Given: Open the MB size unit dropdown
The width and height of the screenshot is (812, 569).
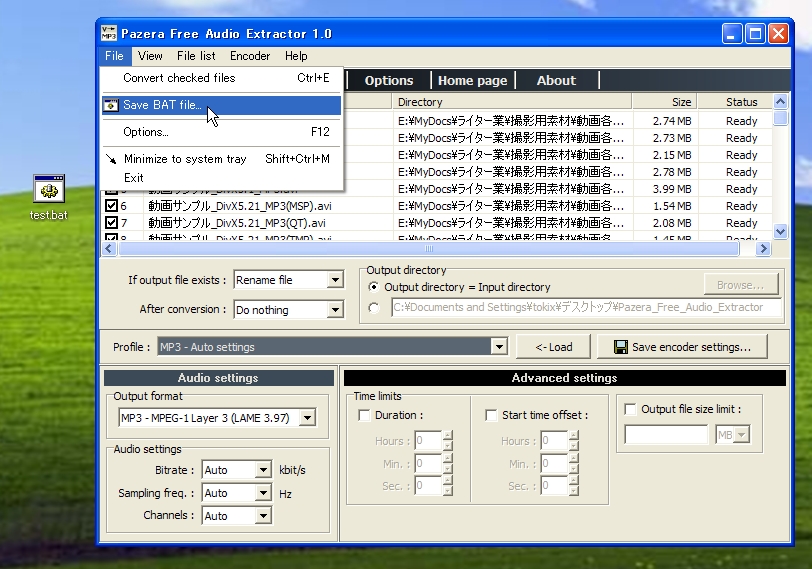Looking at the screenshot, I should 742,435.
